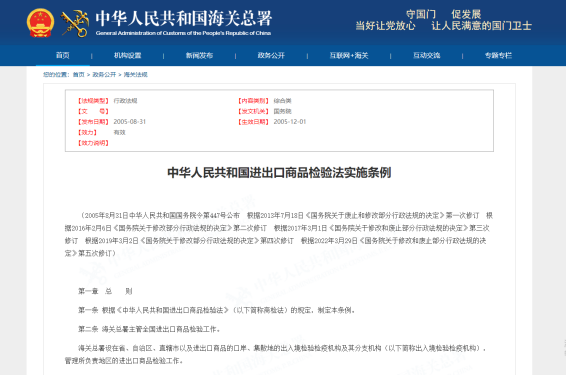Click the China Customs key emblem
Screen dimensions: 566x375
(x=75, y=23)
